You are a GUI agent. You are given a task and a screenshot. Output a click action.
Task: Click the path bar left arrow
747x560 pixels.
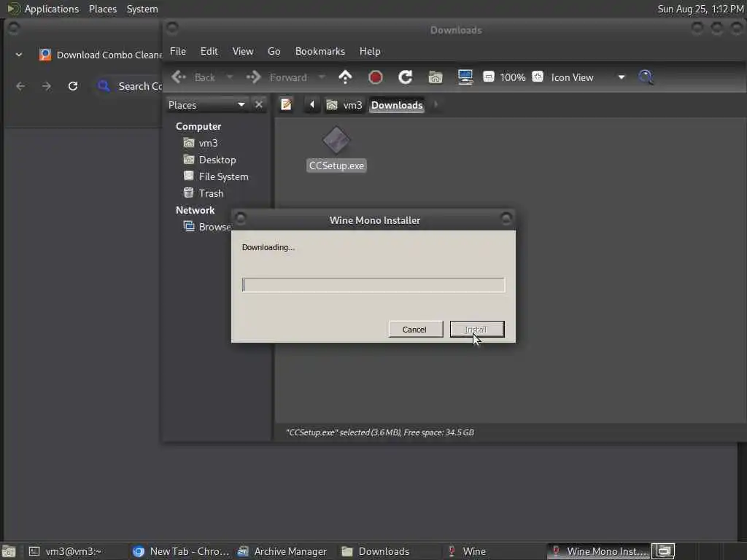pos(312,104)
